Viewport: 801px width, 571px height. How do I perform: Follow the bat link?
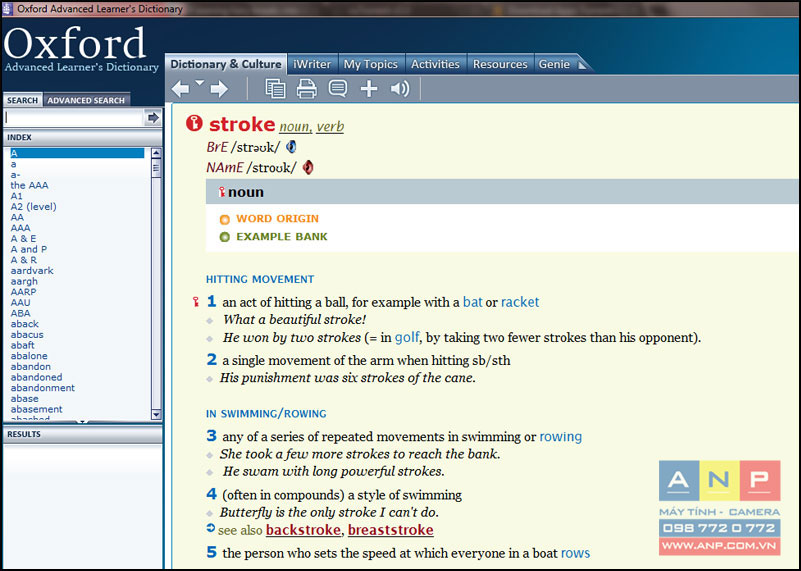click(473, 302)
